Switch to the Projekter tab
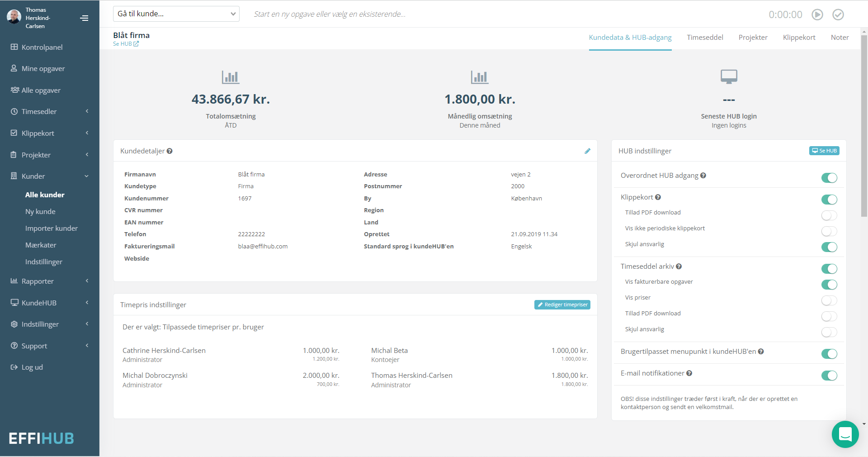The width and height of the screenshot is (868, 457). click(x=753, y=37)
